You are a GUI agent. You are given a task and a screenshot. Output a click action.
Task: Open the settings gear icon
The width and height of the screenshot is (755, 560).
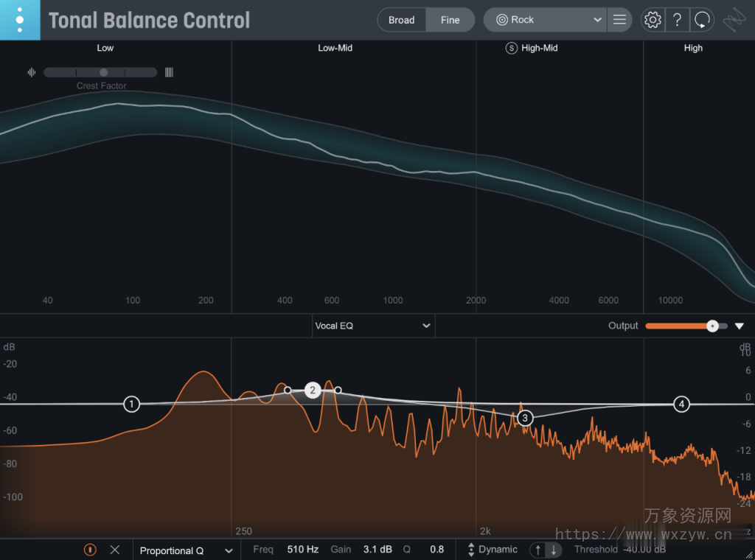click(652, 20)
